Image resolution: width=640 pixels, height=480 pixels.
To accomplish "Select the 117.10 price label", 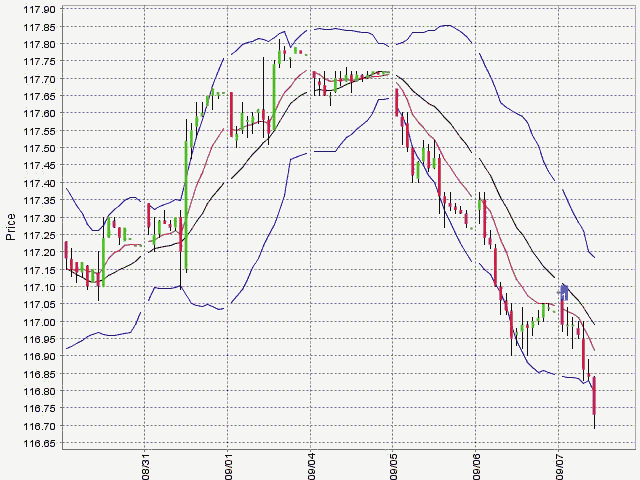I will [40, 287].
